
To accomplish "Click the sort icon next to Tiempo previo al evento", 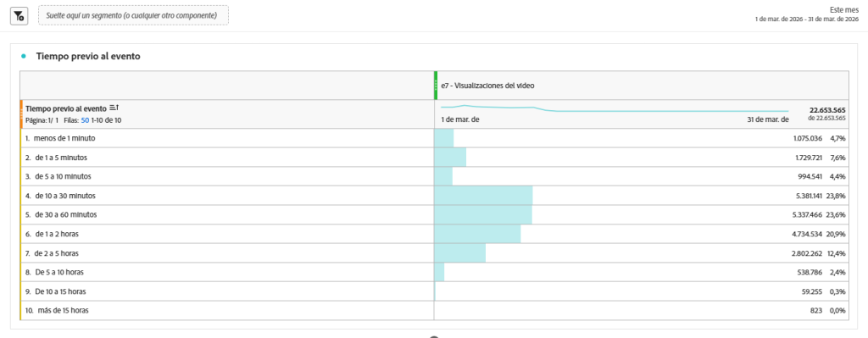I will [x=114, y=108].
